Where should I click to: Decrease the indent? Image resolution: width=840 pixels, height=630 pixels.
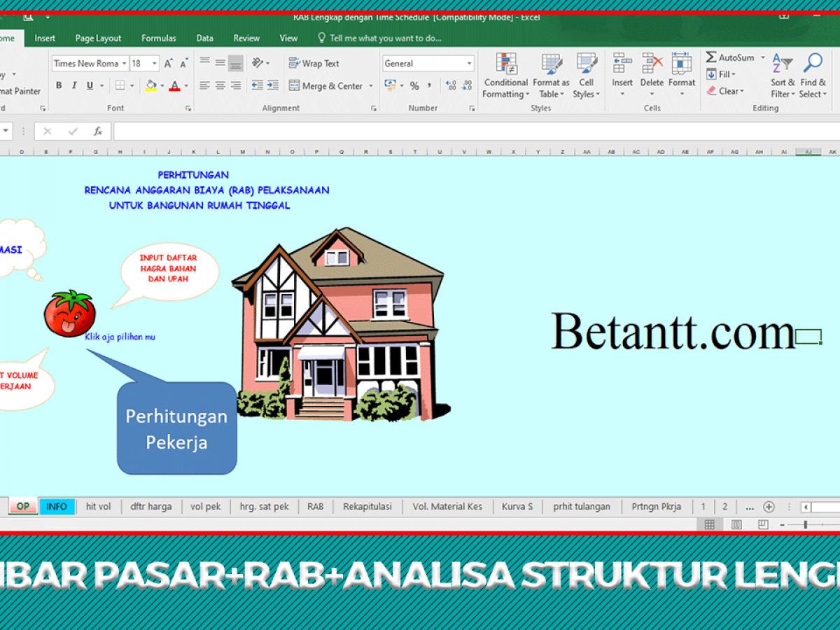click(257, 86)
